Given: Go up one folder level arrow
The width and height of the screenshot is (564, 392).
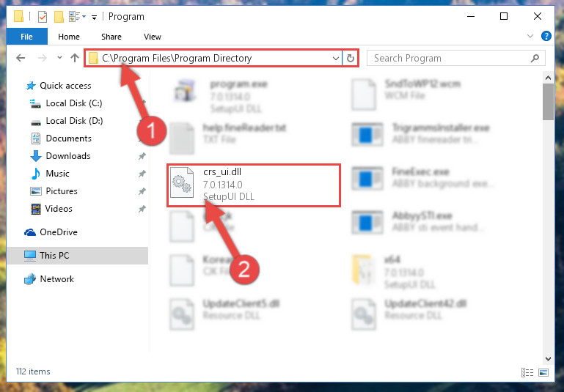Looking at the screenshot, I should coord(75,58).
